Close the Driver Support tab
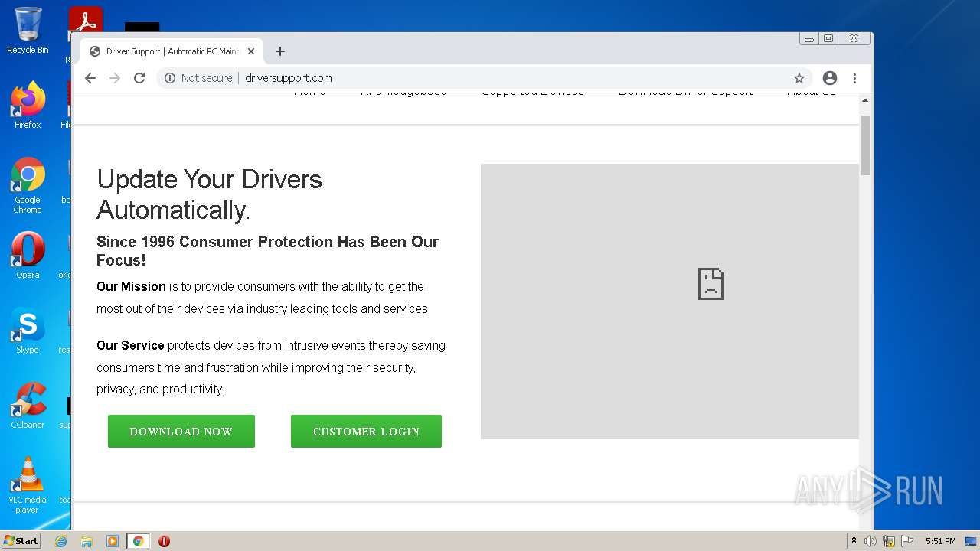Image resolution: width=980 pixels, height=551 pixels. click(251, 51)
